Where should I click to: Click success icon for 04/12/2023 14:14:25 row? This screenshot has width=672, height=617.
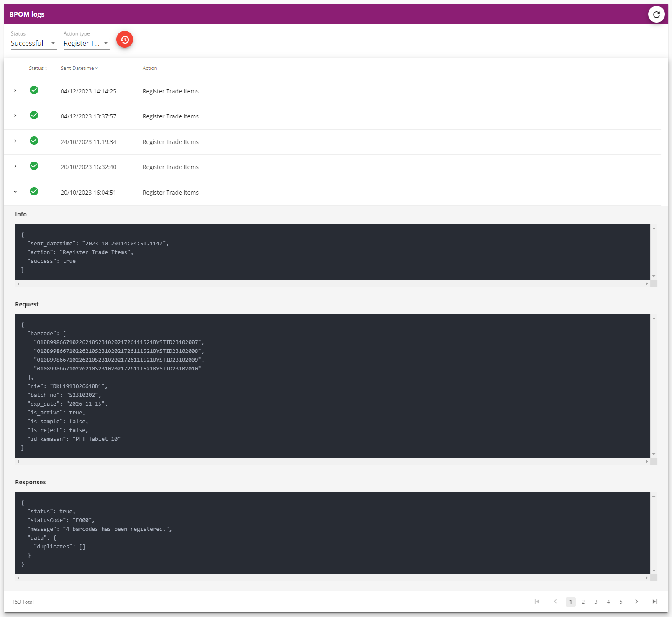(x=34, y=90)
